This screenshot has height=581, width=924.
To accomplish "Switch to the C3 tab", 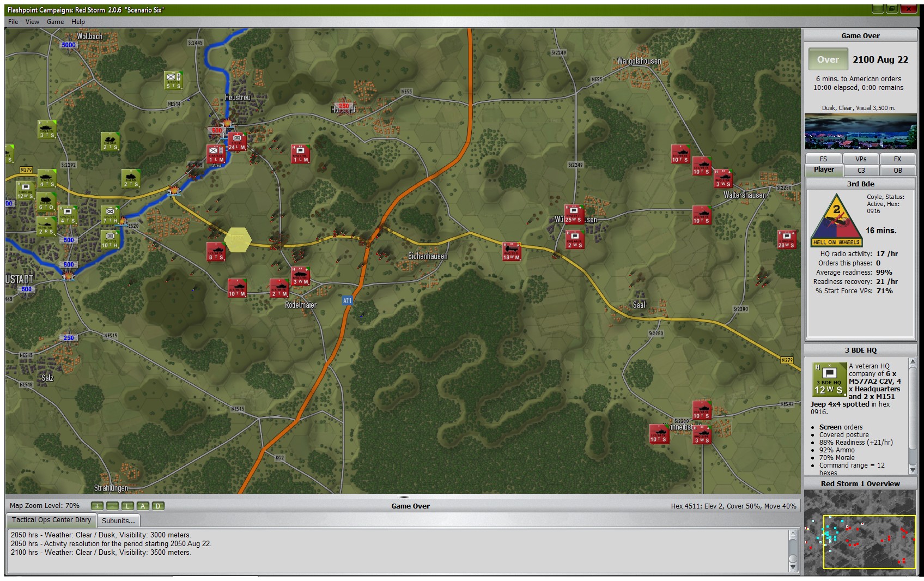I will tap(861, 171).
